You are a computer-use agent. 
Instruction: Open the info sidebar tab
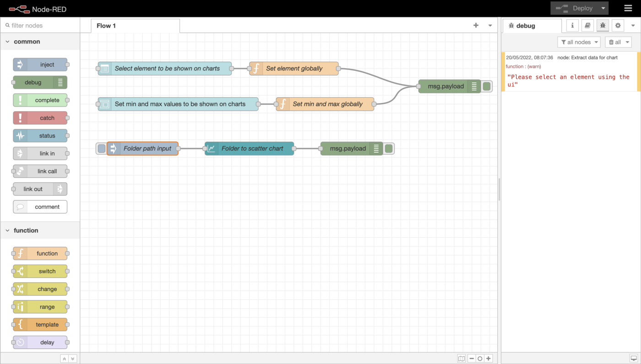572,26
